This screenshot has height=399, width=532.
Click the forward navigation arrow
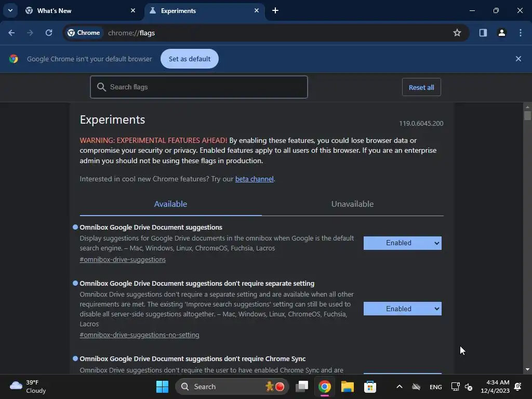click(30, 33)
